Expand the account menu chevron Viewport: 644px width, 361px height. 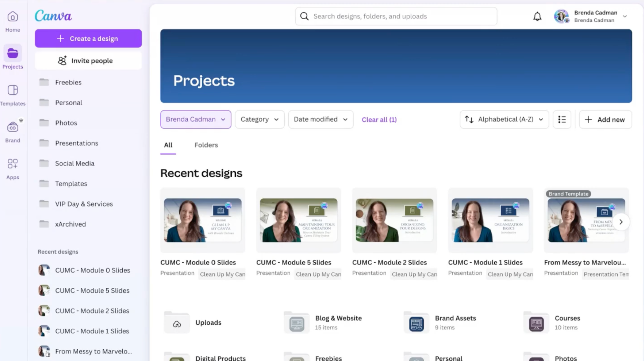(625, 16)
